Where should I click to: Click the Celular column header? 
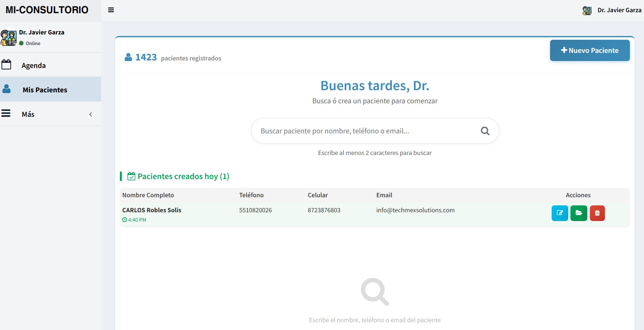click(x=318, y=195)
